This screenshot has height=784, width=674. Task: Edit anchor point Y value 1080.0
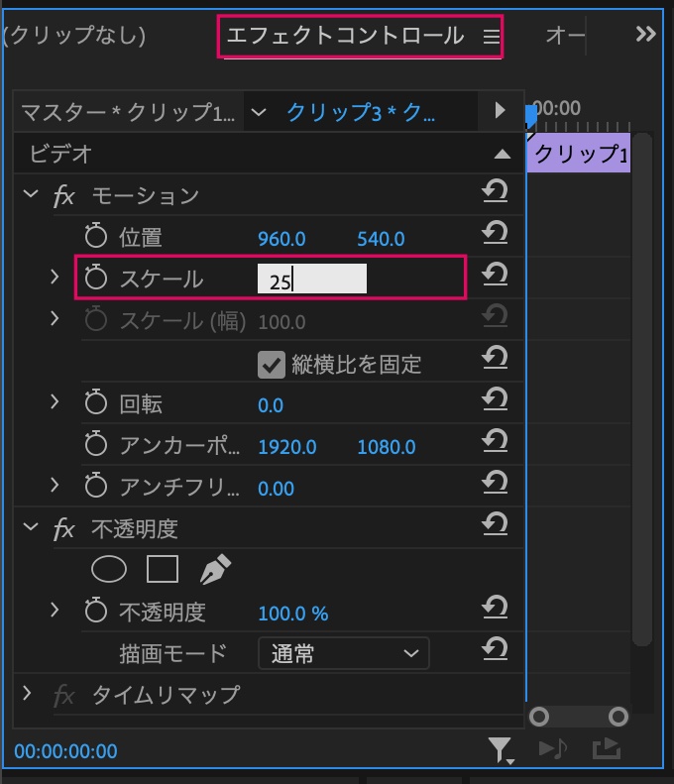point(386,447)
